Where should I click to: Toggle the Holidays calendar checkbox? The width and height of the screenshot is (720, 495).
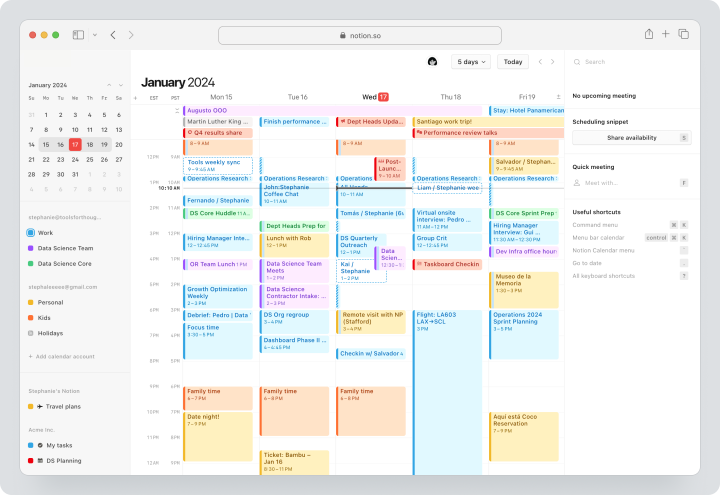30,333
